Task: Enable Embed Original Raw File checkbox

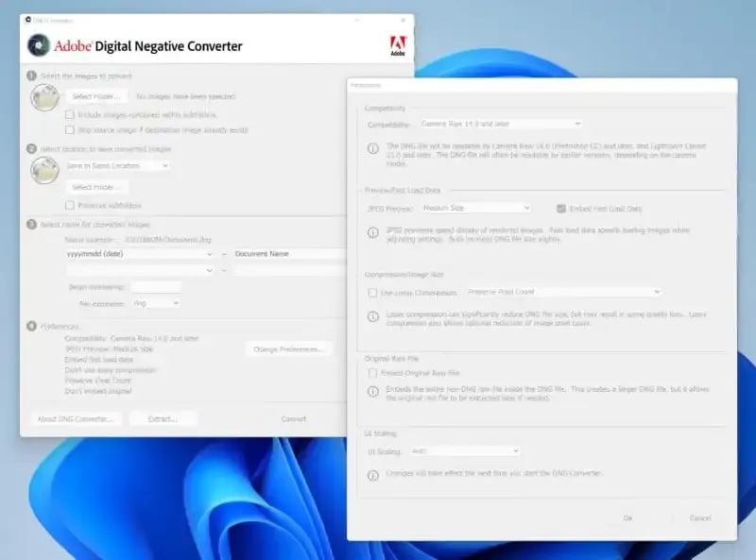Action: (x=372, y=373)
